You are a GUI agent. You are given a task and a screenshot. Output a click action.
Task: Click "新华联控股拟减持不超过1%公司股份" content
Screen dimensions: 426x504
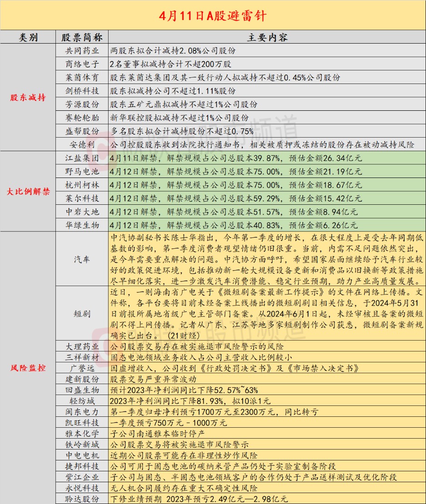tap(179, 118)
